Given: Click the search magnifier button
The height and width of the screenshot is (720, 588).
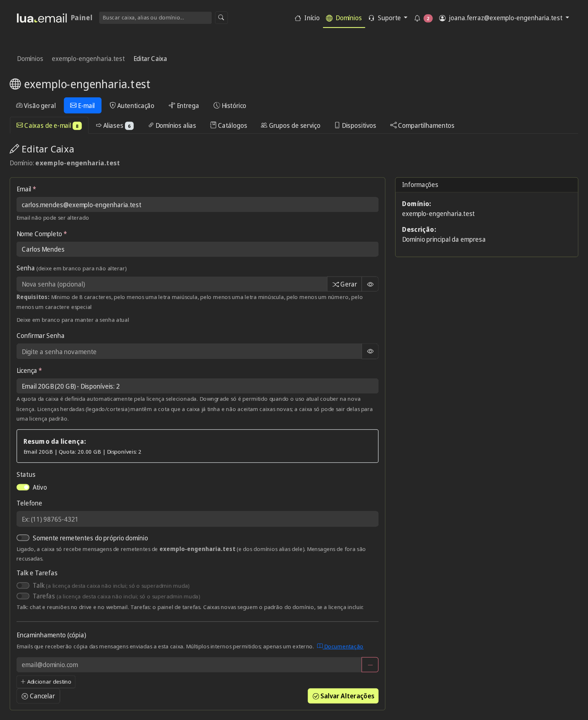Looking at the screenshot, I should click(221, 18).
